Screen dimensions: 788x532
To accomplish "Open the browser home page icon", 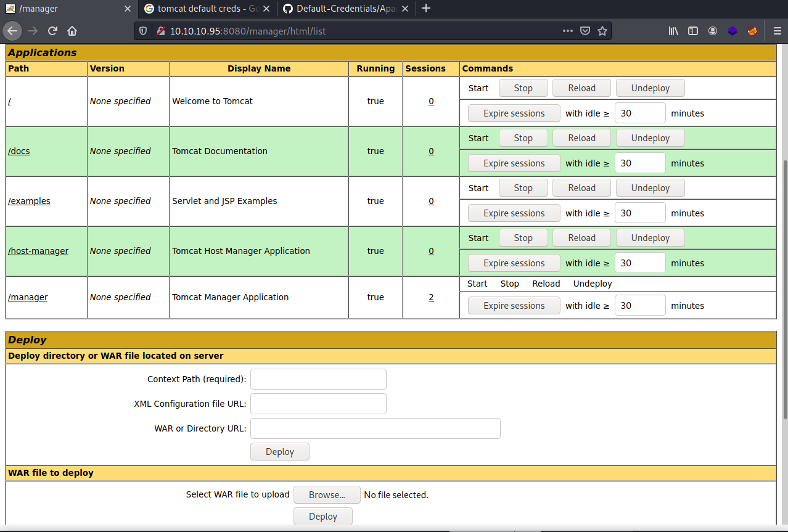I will pos(72,31).
